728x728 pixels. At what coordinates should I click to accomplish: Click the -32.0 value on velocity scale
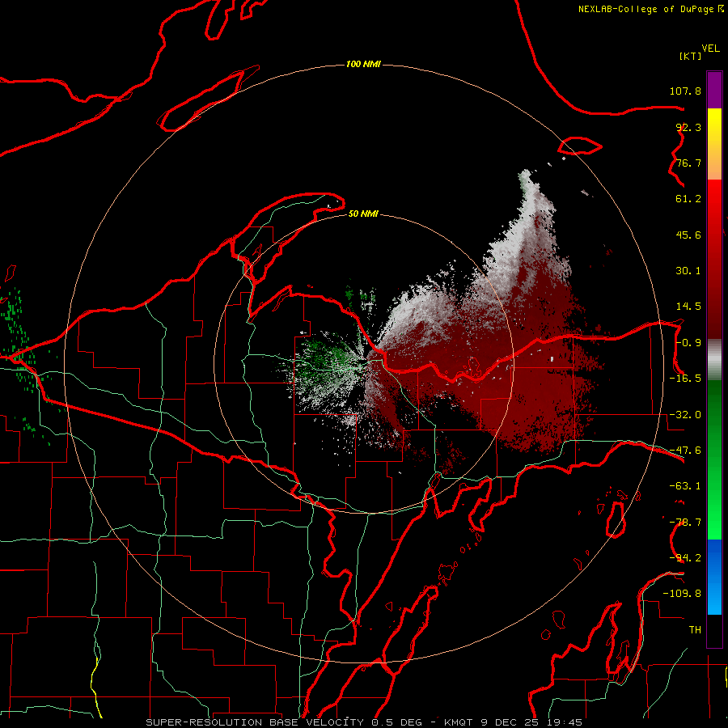[x=685, y=415]
